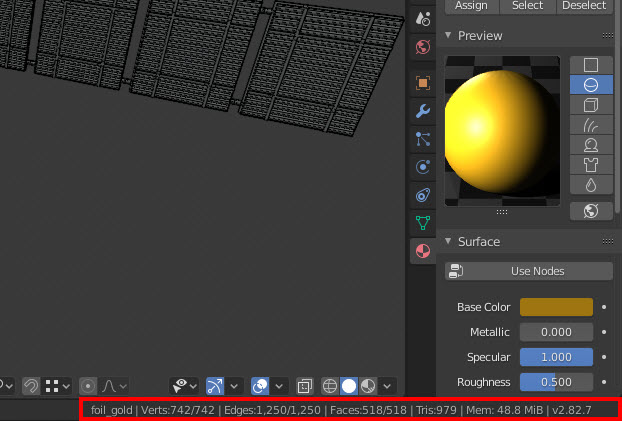Set preview to cube shape
This screenshot has height=421, width=622.
(x=591, y=105)
